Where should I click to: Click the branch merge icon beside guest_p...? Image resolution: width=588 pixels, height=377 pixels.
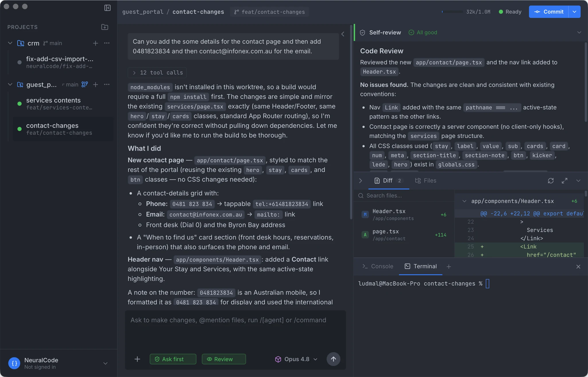pyautogui.click(x=85, y=84)
